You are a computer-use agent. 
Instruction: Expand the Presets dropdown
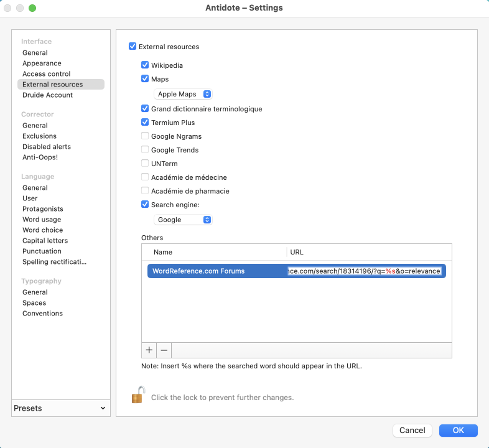pos(60,408)
